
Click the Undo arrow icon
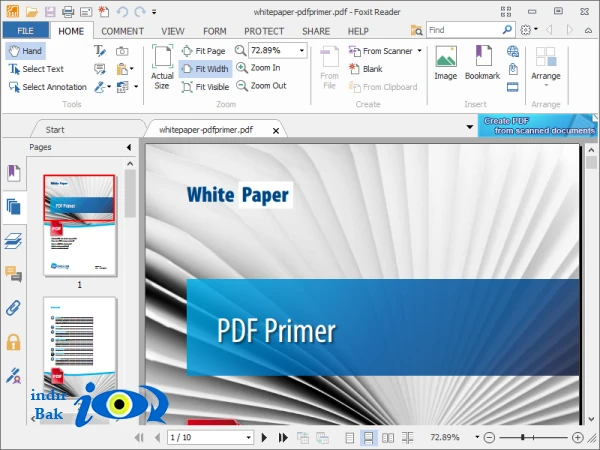(122, 12)
